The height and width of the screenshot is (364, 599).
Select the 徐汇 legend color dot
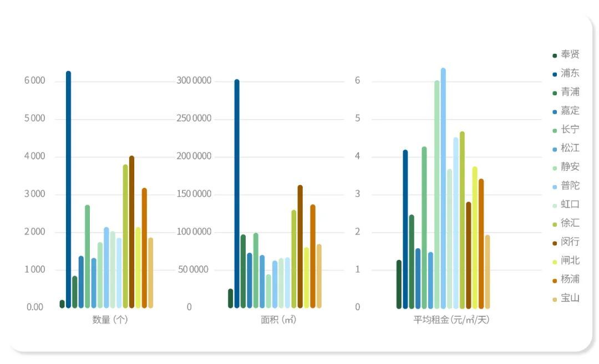point(555,225)
